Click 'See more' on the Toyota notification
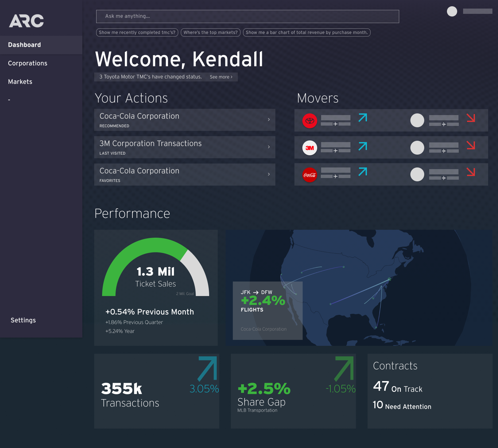Image resolution: width=498 pixels, height=448 pixels. pos(221,77)
